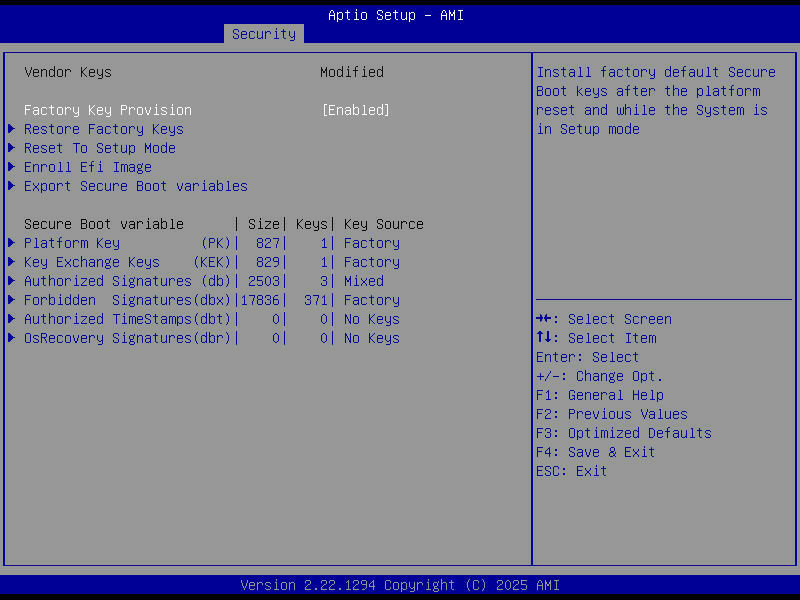The height and width of the screenshot is (600, 800).
Task: Select the Aptio Setup title bar
Action: 395,14
